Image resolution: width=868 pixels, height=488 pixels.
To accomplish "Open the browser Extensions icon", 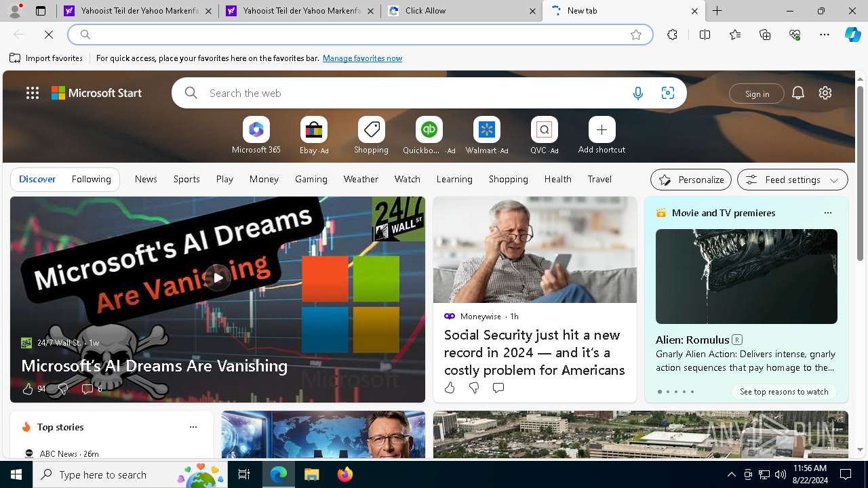I will [x=672, y=35].
